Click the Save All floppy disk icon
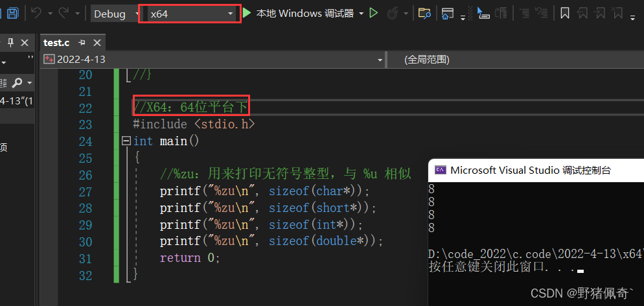 12,13
